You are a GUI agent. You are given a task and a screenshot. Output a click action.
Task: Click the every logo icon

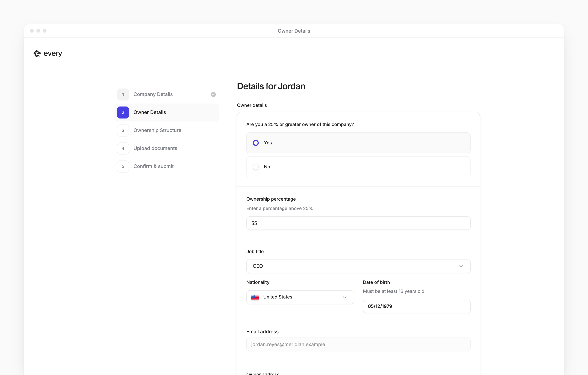pos(37,53)
